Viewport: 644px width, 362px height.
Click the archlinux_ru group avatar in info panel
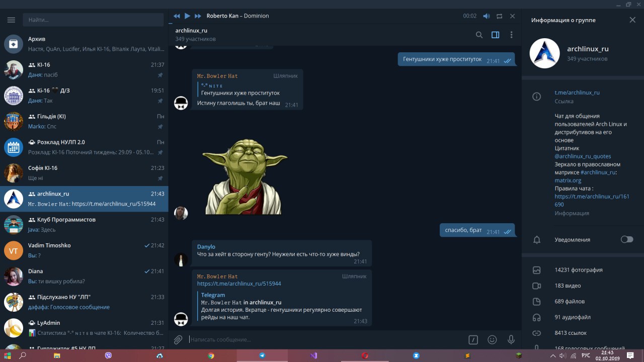pyautogui.click(x=545, y=53)
